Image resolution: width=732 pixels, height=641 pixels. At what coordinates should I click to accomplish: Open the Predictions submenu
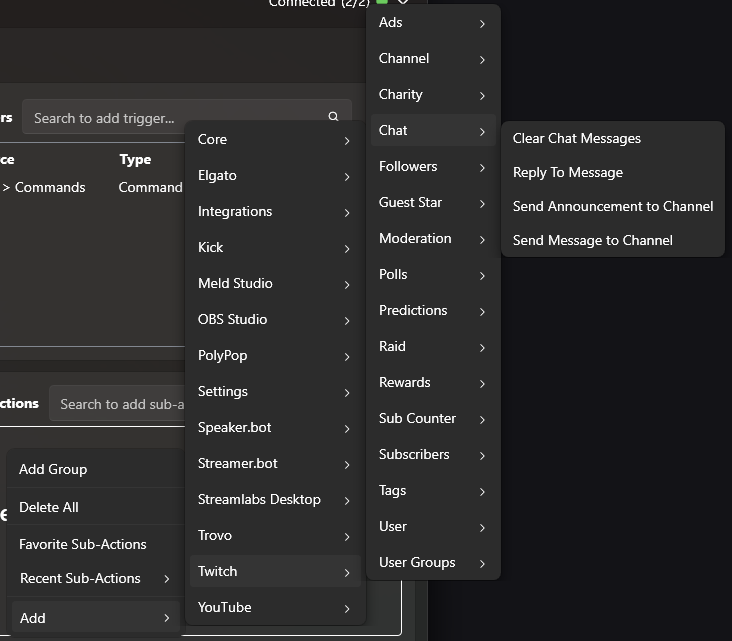(432, 310)
